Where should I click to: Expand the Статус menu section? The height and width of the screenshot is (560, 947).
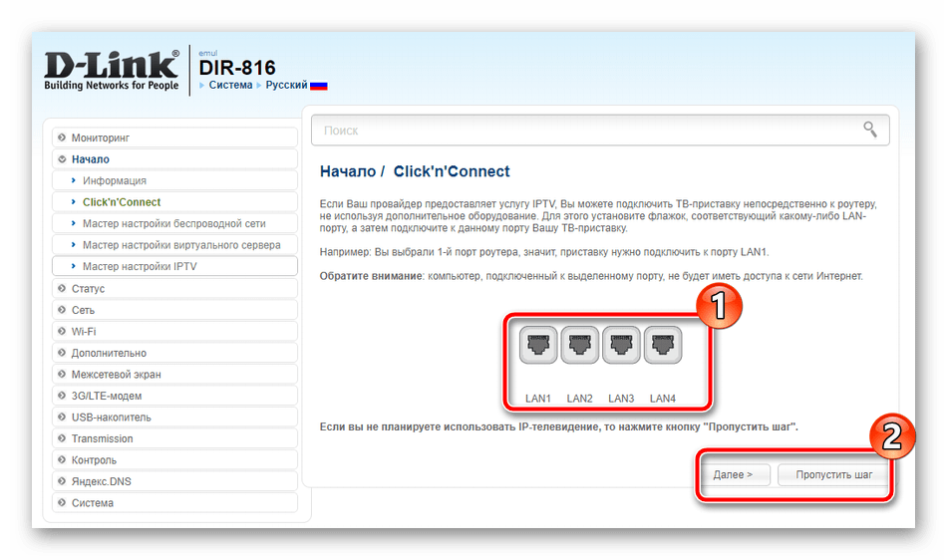[x=175, y=288]
